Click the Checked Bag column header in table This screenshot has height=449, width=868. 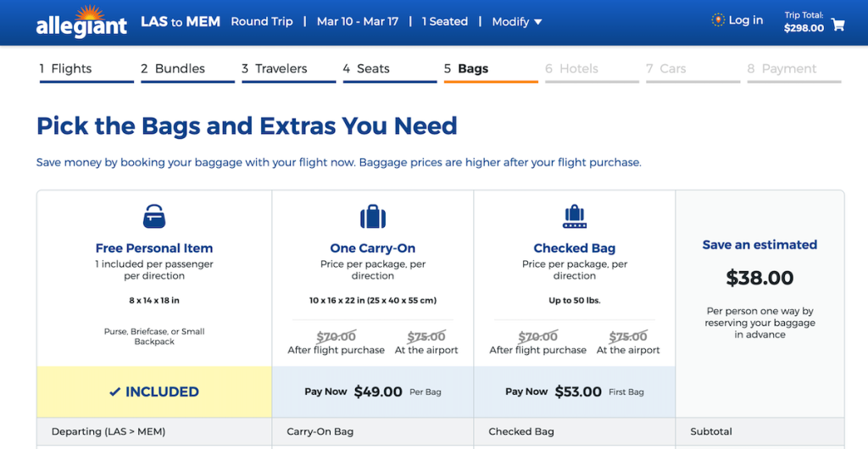tap(521, 431)
